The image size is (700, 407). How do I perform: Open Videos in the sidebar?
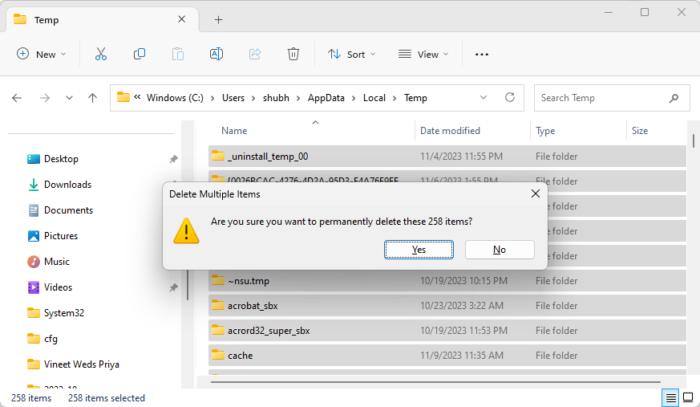(x=58, y=287)
